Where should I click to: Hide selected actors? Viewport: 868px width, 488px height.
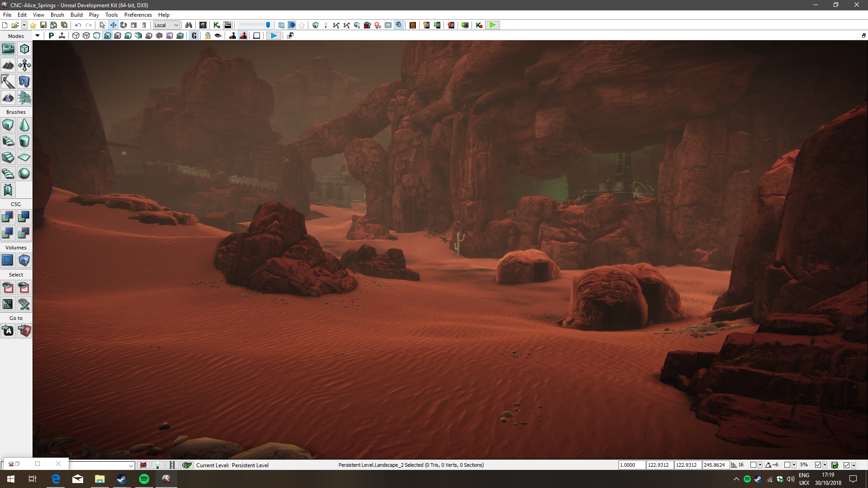click(x=24, y=287)
